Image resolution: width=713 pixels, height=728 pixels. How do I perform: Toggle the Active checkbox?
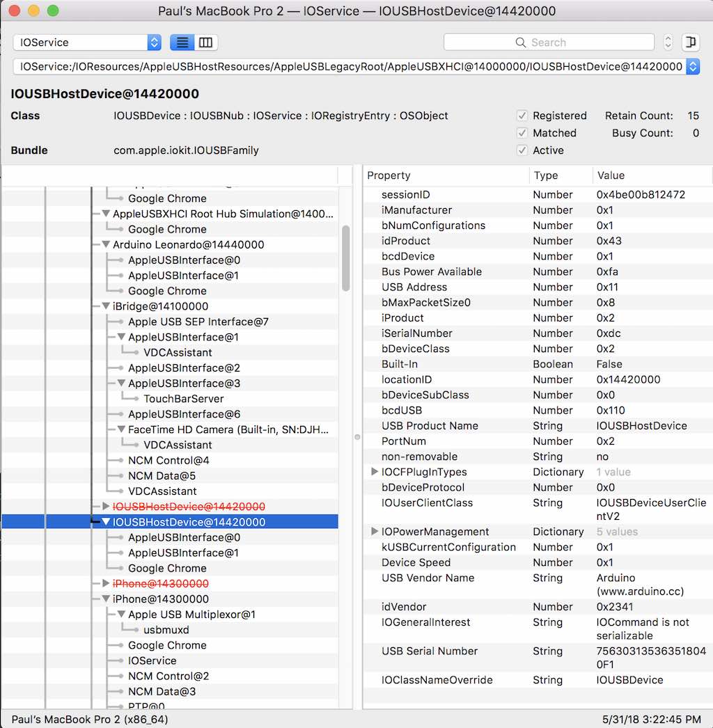[x=522, y=150]
